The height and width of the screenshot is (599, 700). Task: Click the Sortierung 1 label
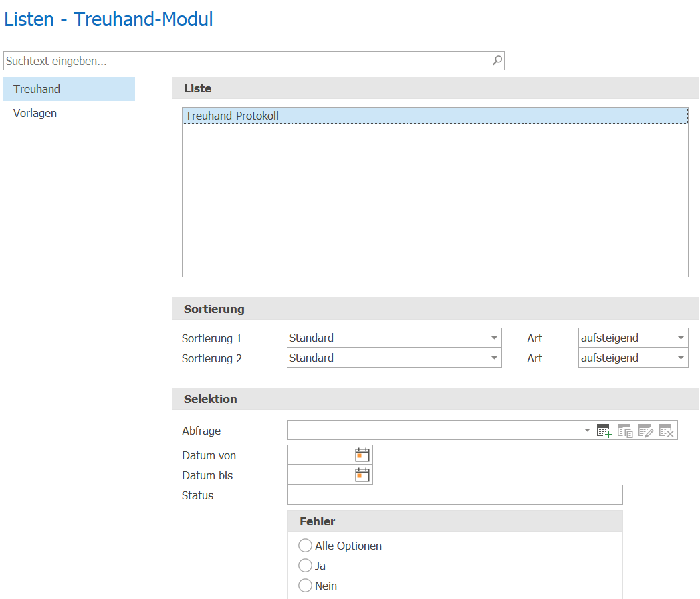click(212, 338)
